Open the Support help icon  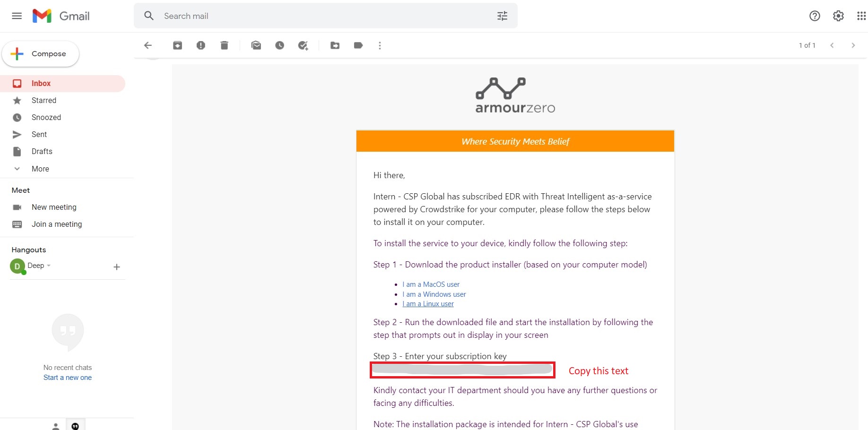815,16
